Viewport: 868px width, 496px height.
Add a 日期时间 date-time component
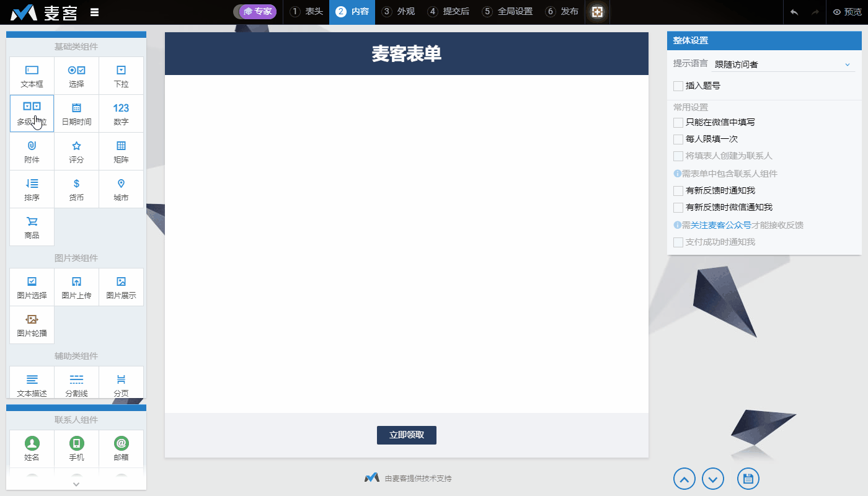point(77,113)
